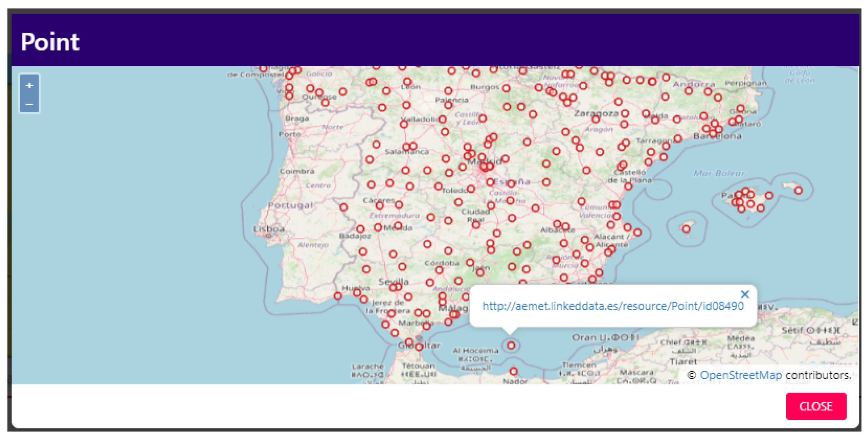Click the red marker on Menorca island
Screen dimensions: 868x440
(798, 191)
